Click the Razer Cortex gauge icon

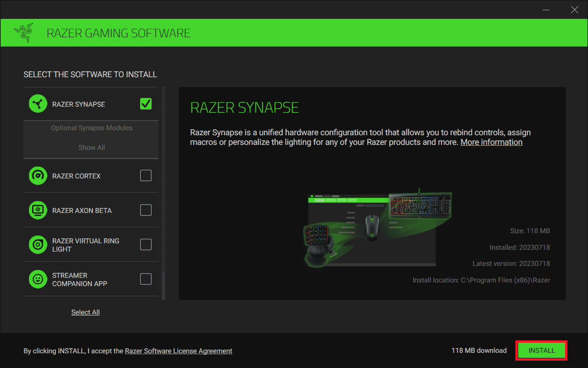tap(38, 176)
